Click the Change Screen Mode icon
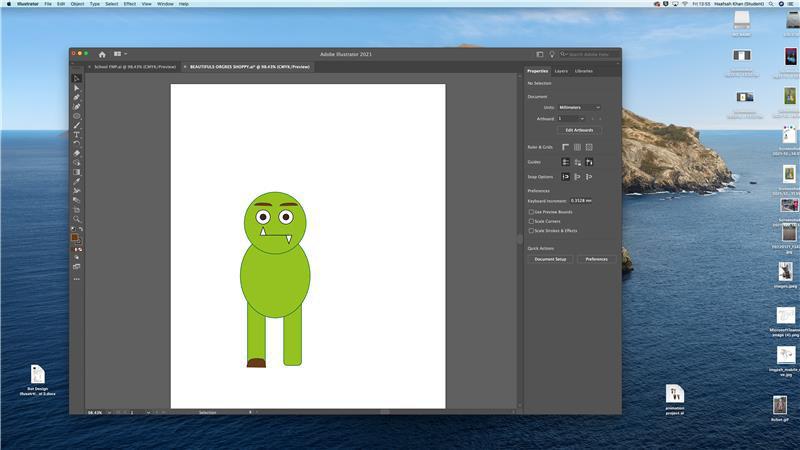 [77, 266]
